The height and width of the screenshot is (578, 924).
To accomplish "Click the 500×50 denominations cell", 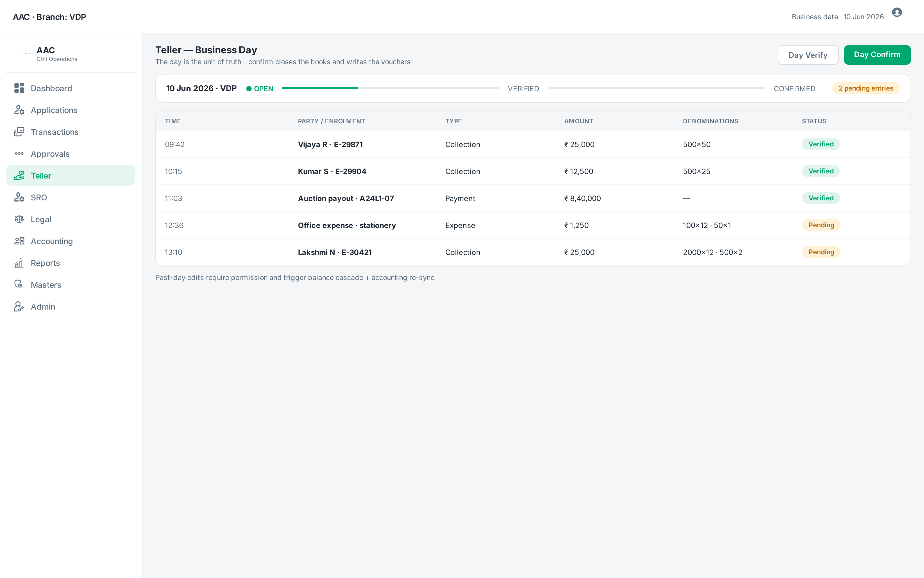I will (697, 144).
